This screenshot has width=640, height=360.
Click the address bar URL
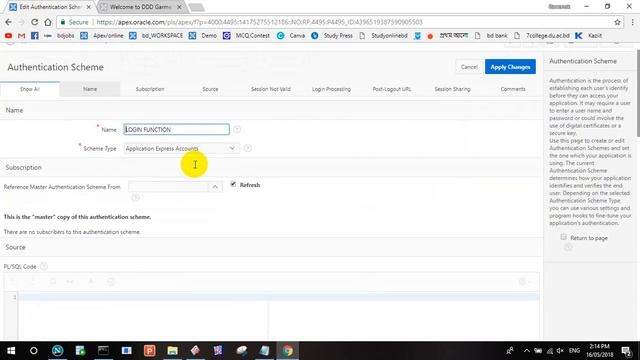click(x=259, y=22)
